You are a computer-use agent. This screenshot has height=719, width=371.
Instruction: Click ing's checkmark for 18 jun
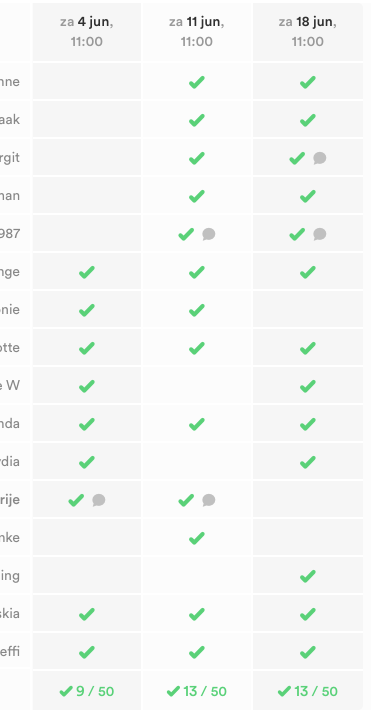tap(308, 576)
